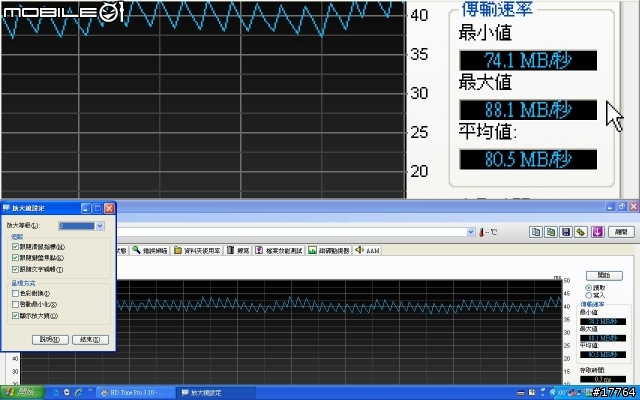640x400 pixels.
Task: Click the Exit button in HD Tune toolbar
Action: [621, 232]
